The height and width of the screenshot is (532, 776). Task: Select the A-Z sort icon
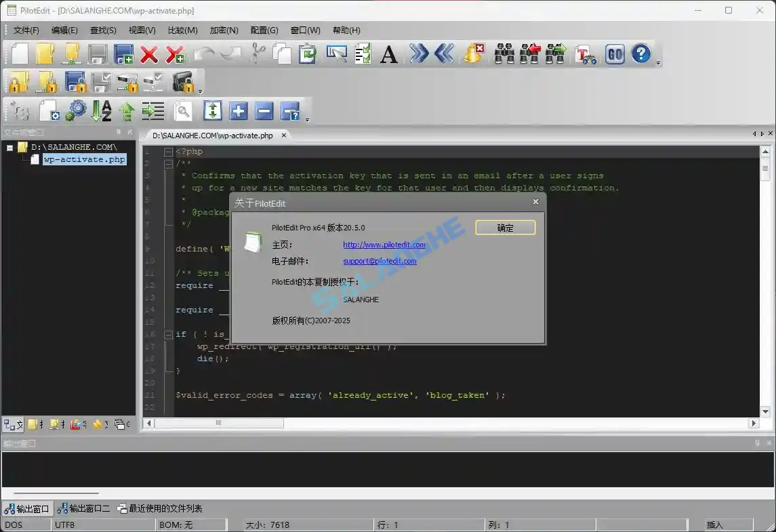(x=101, y=110)
